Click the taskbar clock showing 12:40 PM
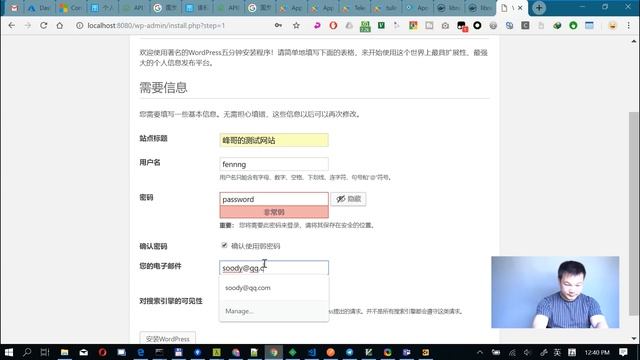 pos(597,352)
